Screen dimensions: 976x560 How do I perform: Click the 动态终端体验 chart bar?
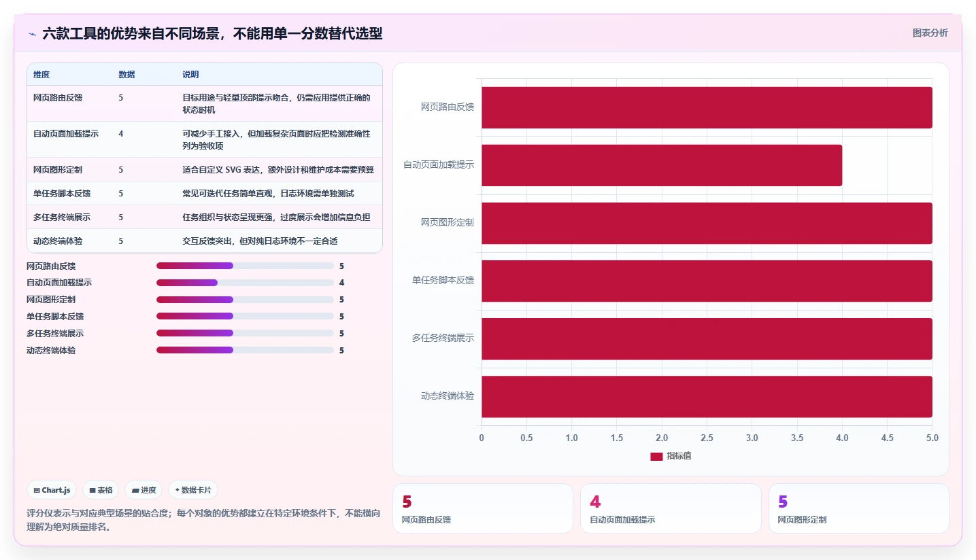pyautogui.click(x=707, y=396)
